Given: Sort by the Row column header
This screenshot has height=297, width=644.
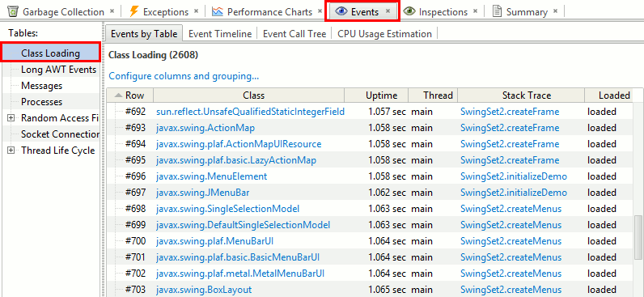Looking at the screenshot, I should (x=129, y=95).
